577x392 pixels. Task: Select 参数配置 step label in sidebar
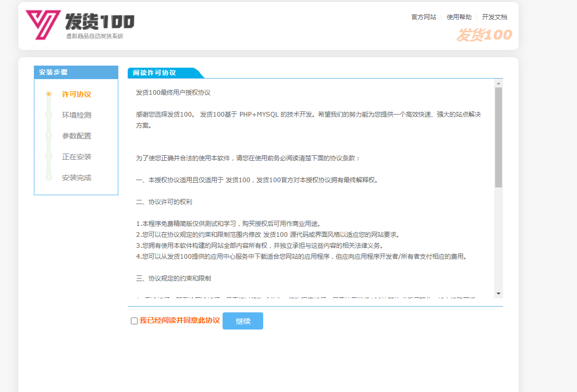coord(77,136)
